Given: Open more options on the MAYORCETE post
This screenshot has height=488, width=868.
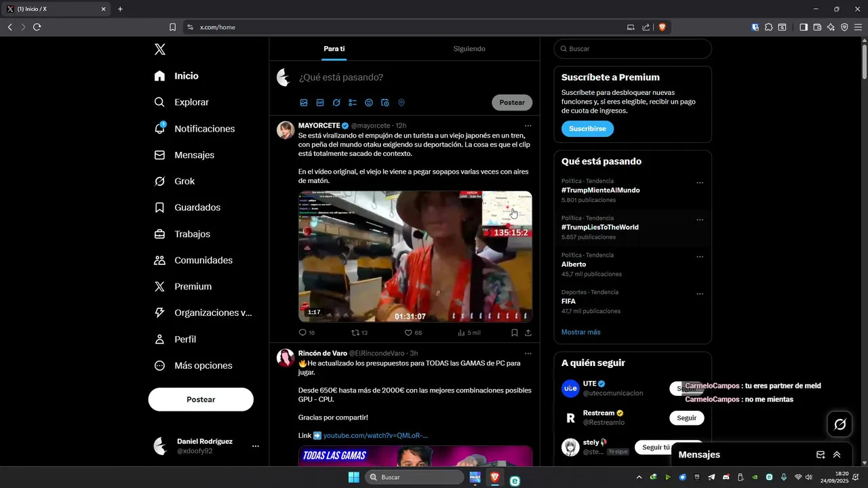Looking at the screenshot, I should pyautogui.click(x=528, y=125).
